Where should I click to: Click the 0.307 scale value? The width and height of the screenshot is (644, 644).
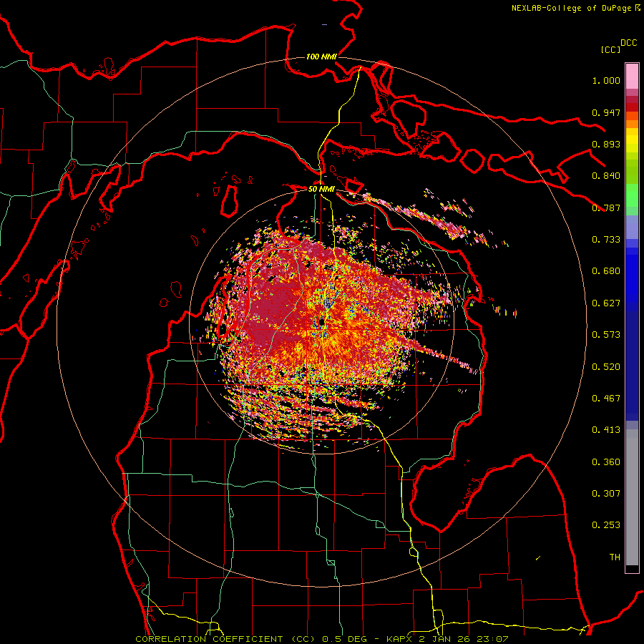[606, 494]
